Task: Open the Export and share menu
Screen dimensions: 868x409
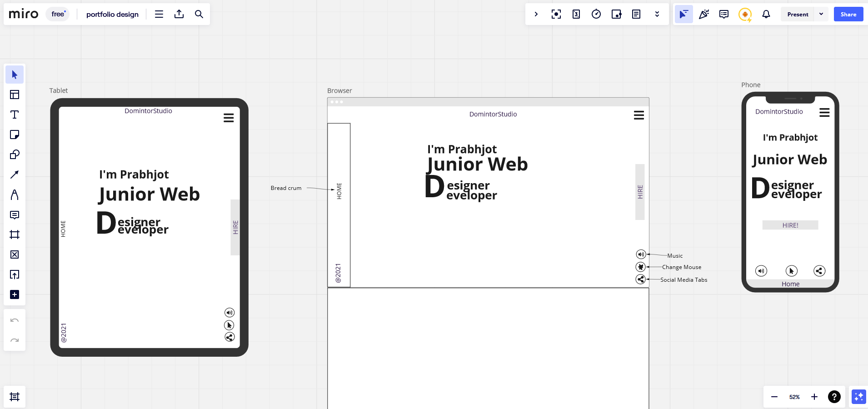Action: pyautogui.click(x=179, y=14)
